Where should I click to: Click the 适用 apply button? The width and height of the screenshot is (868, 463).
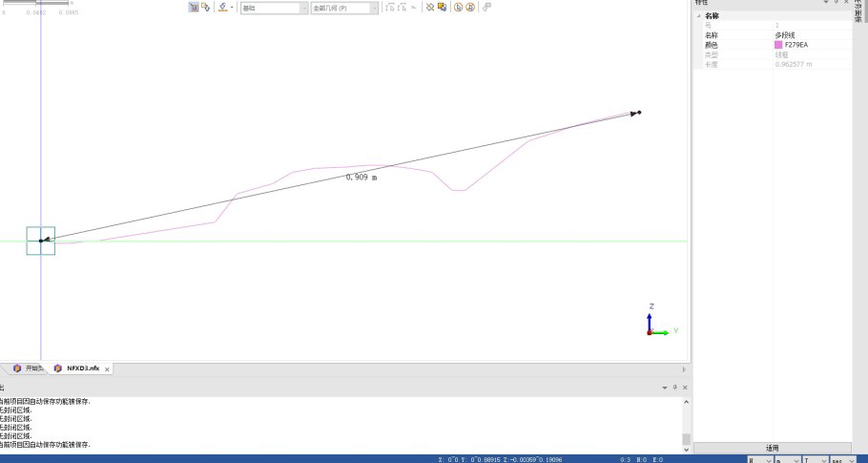click(x=773, y=448)
